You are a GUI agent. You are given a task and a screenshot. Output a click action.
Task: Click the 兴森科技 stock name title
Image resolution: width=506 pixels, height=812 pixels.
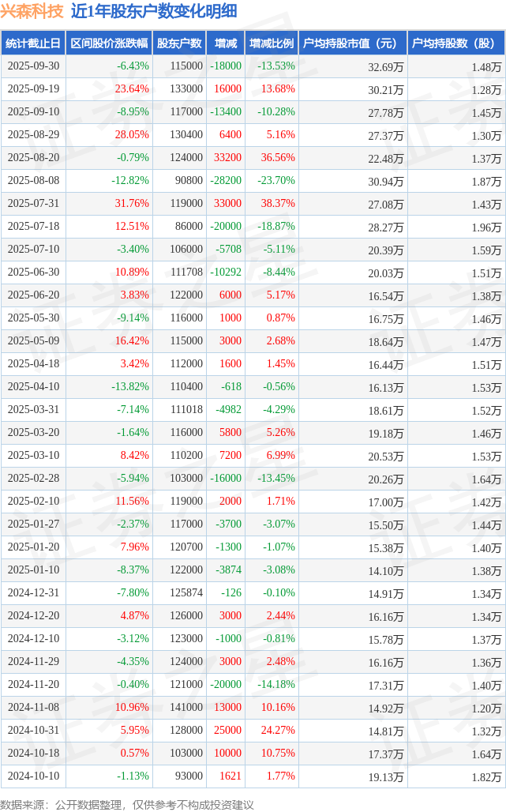point(33,11)
